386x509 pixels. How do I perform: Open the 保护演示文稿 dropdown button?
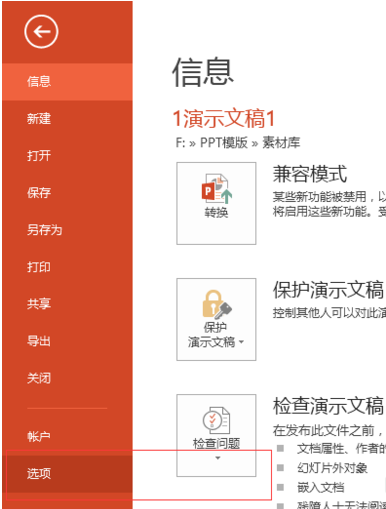(216, 319)
